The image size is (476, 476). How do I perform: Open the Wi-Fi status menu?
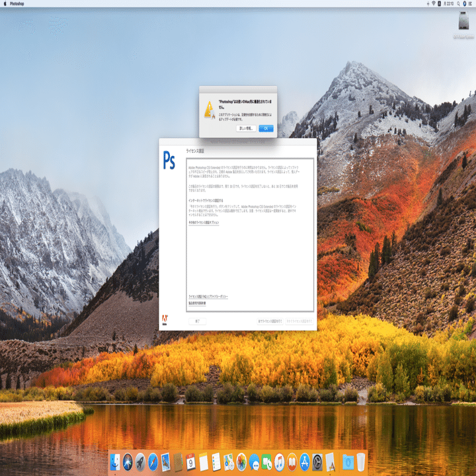click(434, 3)
